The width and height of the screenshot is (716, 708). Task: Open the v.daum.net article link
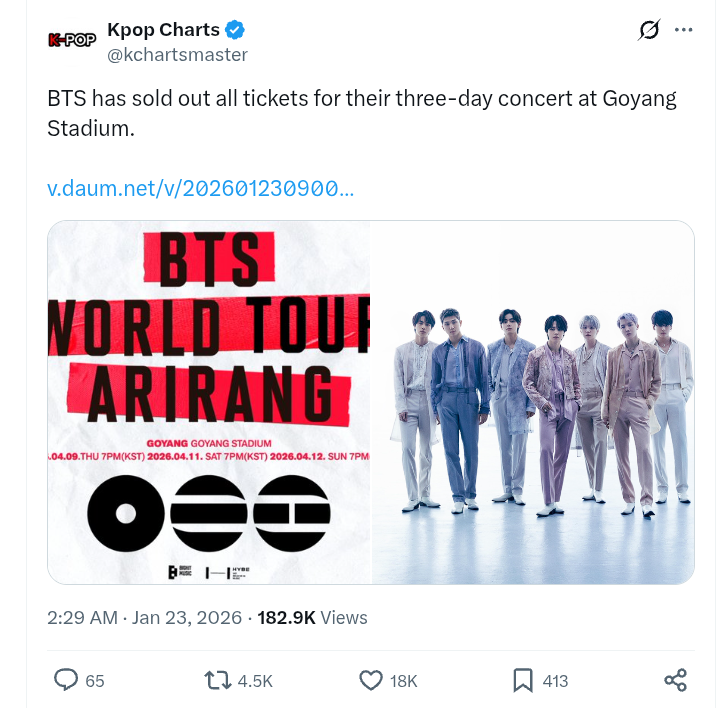coord(200,188)
